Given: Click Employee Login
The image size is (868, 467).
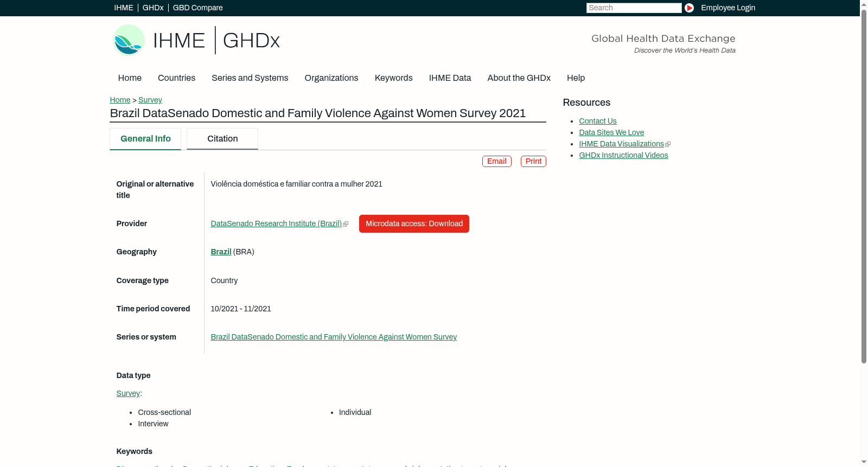Looking at the screenshot, I should tap(728, 8).
